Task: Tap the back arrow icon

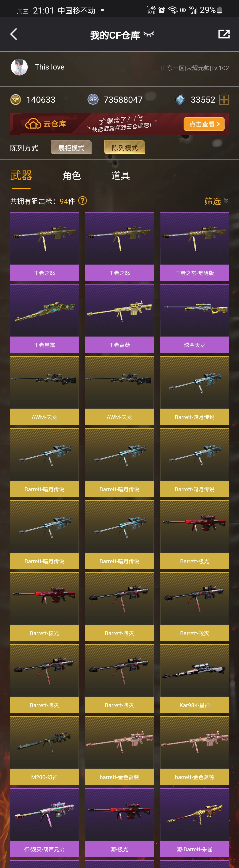Action: (x=13, y=34)
